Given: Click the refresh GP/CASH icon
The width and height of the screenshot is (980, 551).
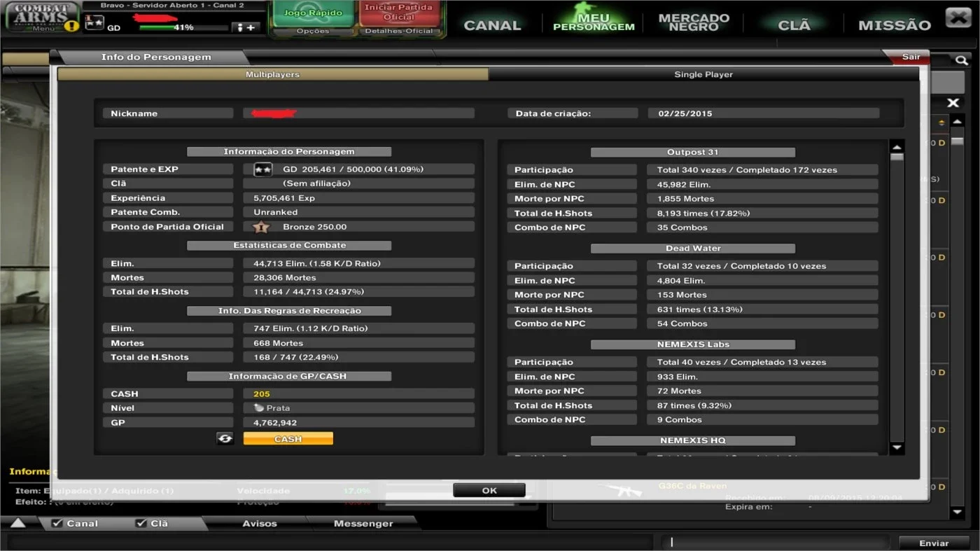Looking at the screenshot, I should [225, 438].
